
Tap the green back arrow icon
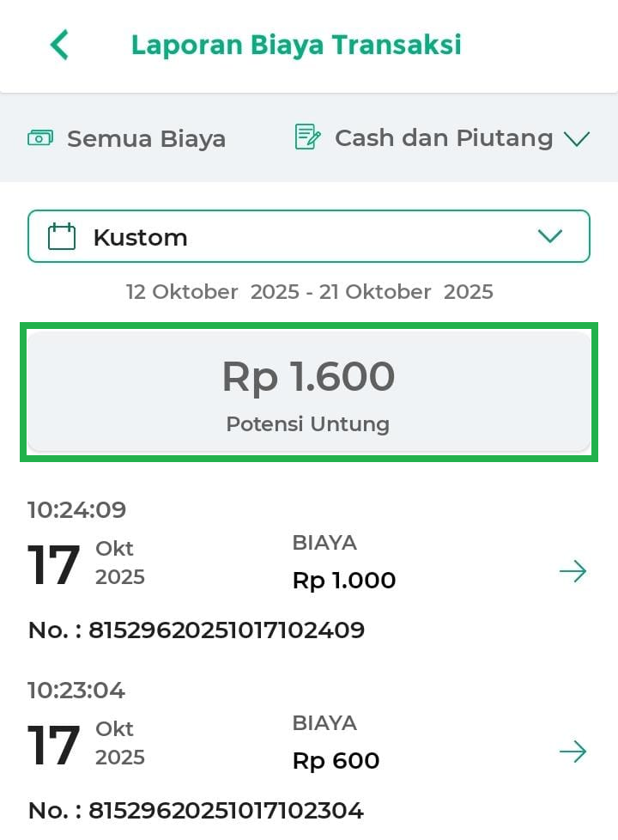(58, 45)
